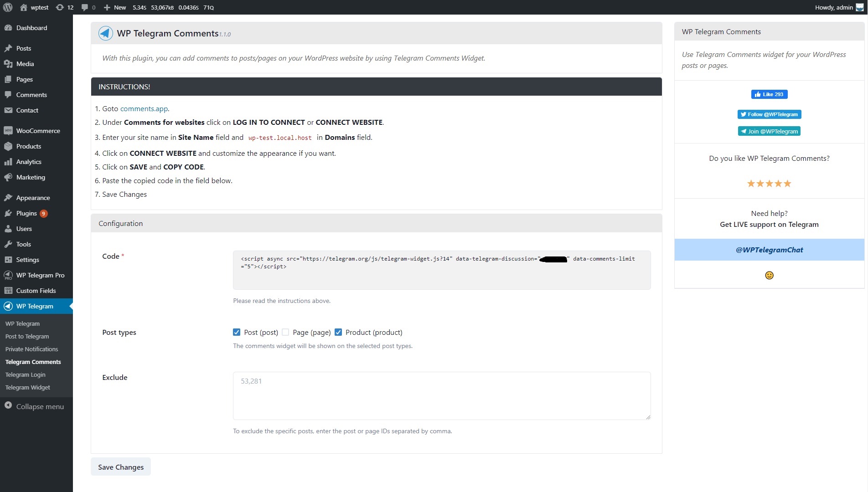Click the Pages icon in sidebar
This screenshot has height=492, width=868.
[x=8, y=79]
